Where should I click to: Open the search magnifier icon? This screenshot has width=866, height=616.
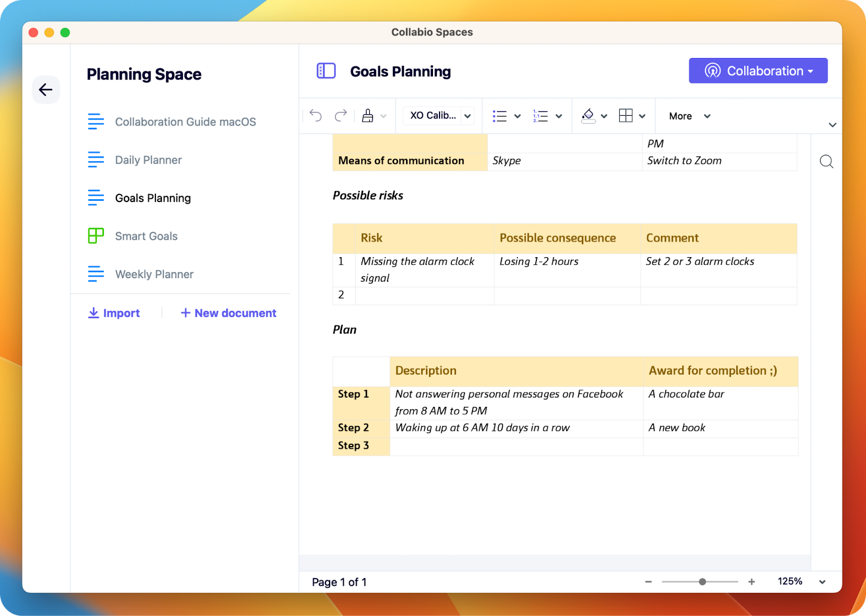click(826, 161)
